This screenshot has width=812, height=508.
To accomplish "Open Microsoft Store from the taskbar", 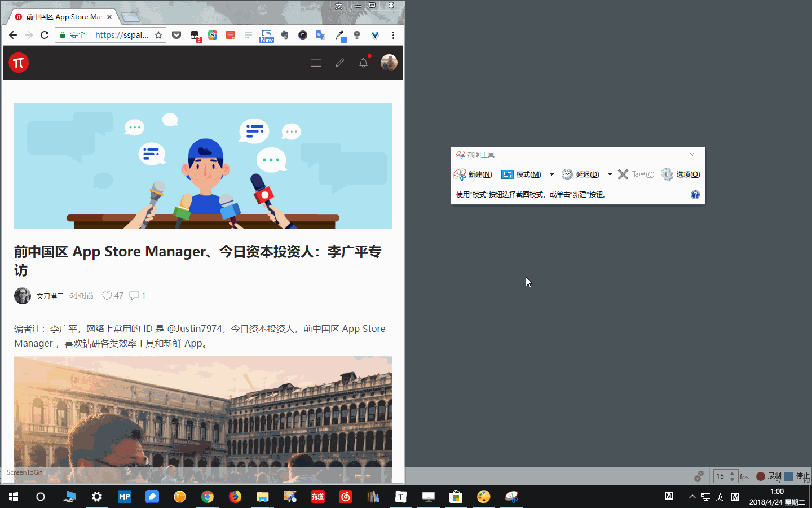I will [x=456, y=497].
